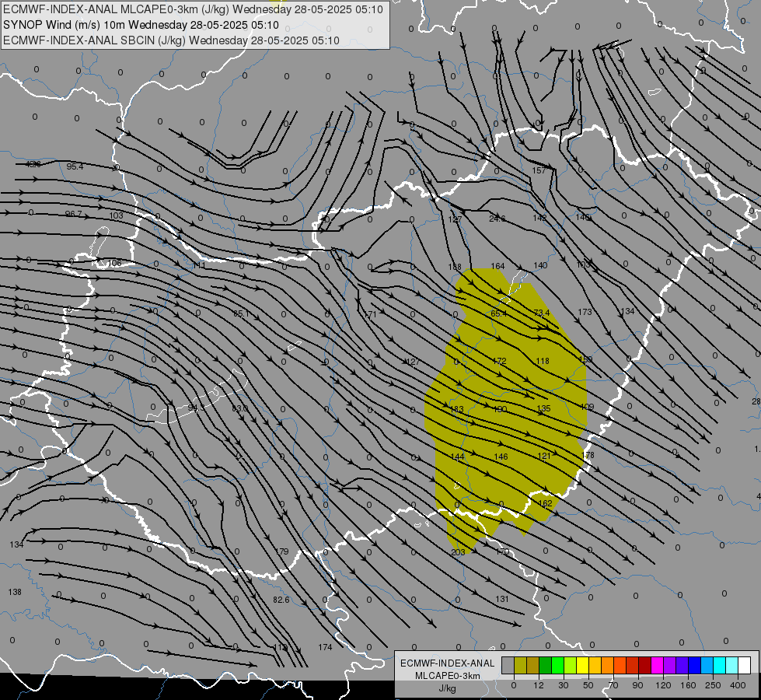This screenshot has height=700, width=761.
Task: Click the map value '82.6'
Action: [281, 600]
